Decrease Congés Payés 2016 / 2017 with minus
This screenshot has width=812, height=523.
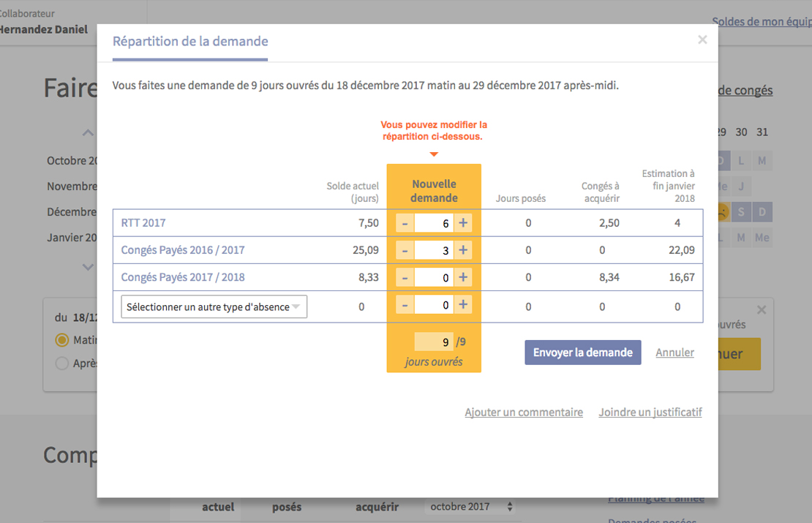[405, 251]
